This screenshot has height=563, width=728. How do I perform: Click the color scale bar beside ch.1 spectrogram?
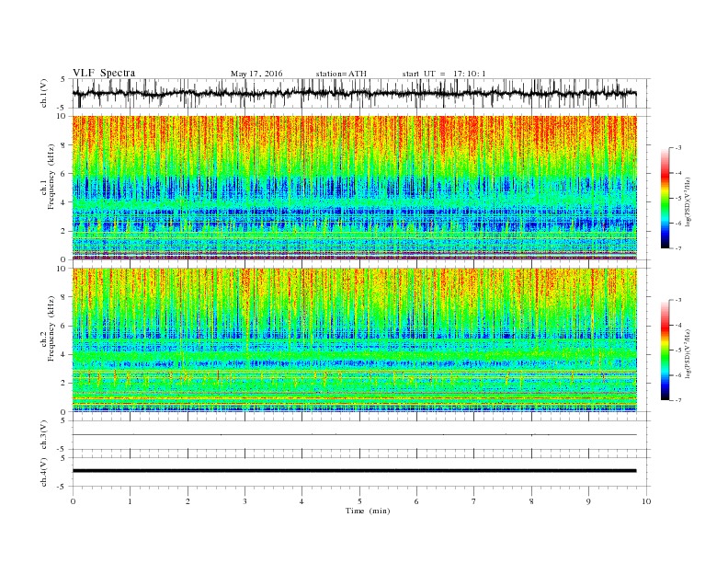665,199
